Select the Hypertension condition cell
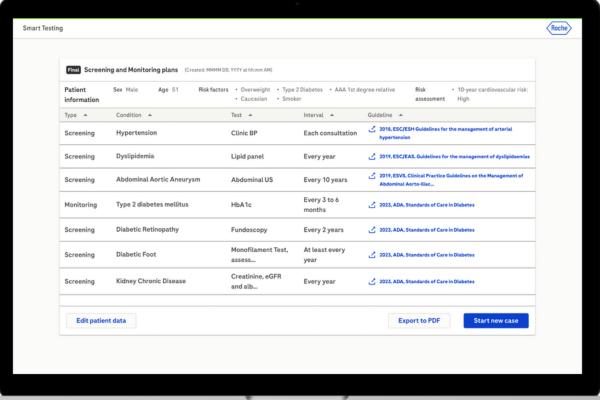Image resolution: width=600 pixels, height=400 pixels. point(137,133)
